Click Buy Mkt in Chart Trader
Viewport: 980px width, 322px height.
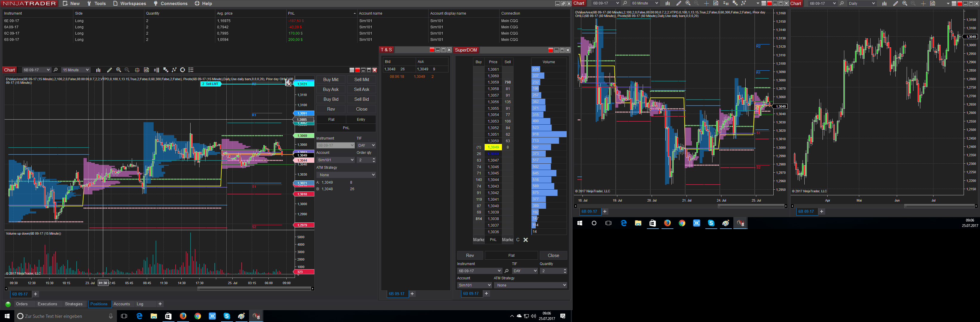coord(331,79)
